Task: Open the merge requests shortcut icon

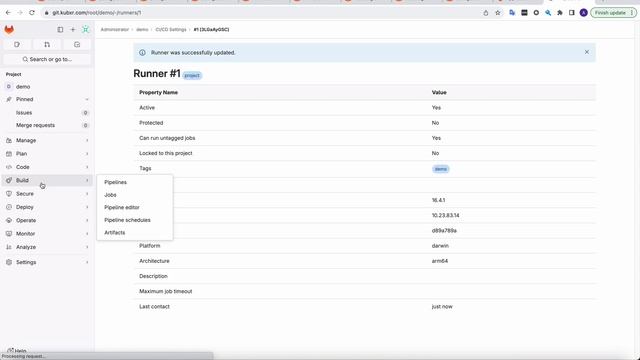Action: tap(47, 44)
